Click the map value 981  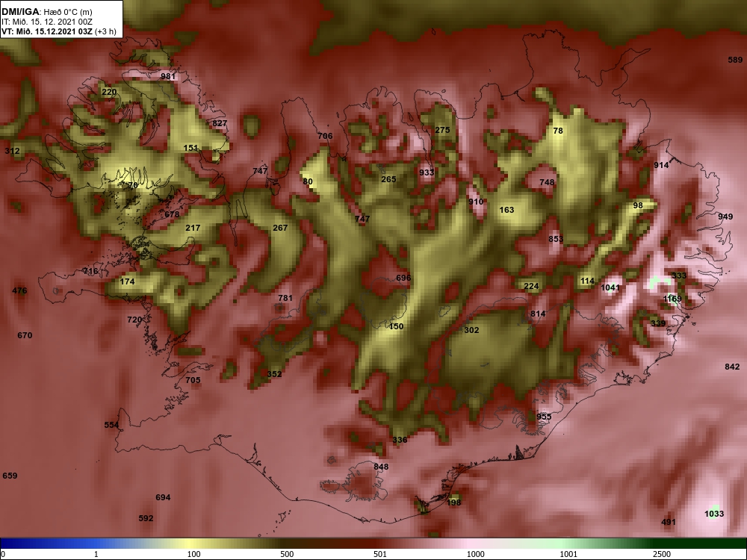click(x=168, y=76)
